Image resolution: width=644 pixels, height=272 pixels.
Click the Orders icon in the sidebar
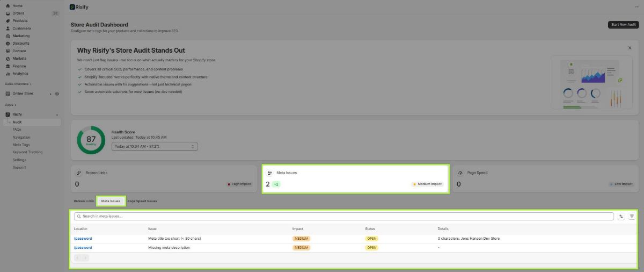point(8,13)
